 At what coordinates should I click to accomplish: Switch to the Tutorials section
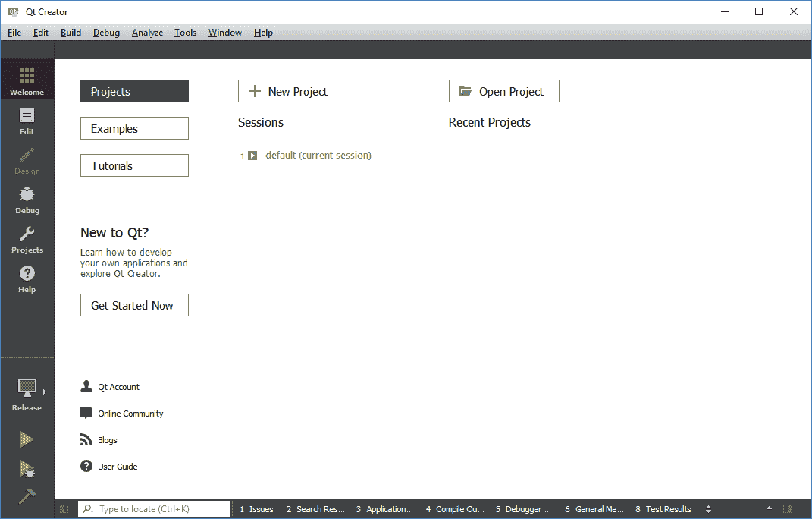click(134, 165)
